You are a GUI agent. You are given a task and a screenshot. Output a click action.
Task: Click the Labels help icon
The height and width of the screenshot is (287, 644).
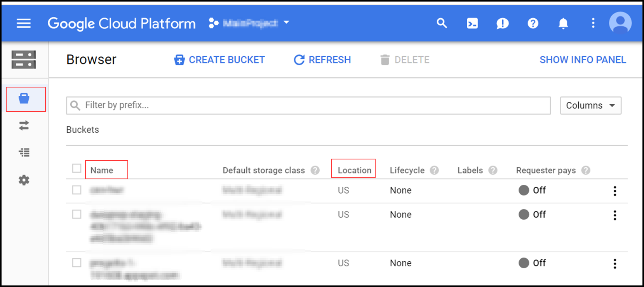click(493, 170)
